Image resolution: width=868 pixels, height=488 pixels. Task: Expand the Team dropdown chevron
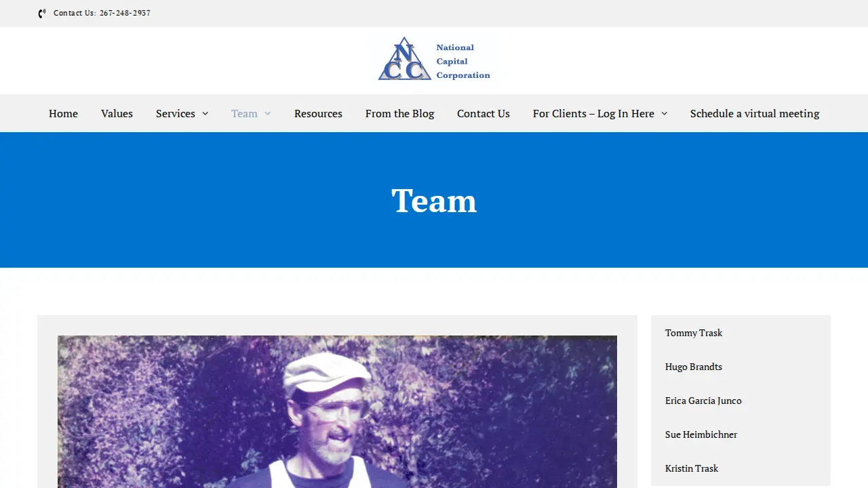click(x=268, y=114)
